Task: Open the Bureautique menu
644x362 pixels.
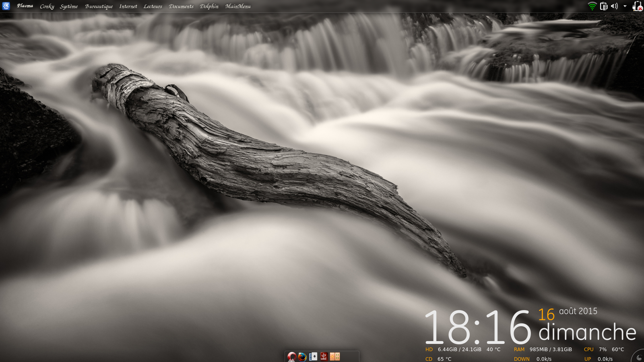Action: pos(99,6)
